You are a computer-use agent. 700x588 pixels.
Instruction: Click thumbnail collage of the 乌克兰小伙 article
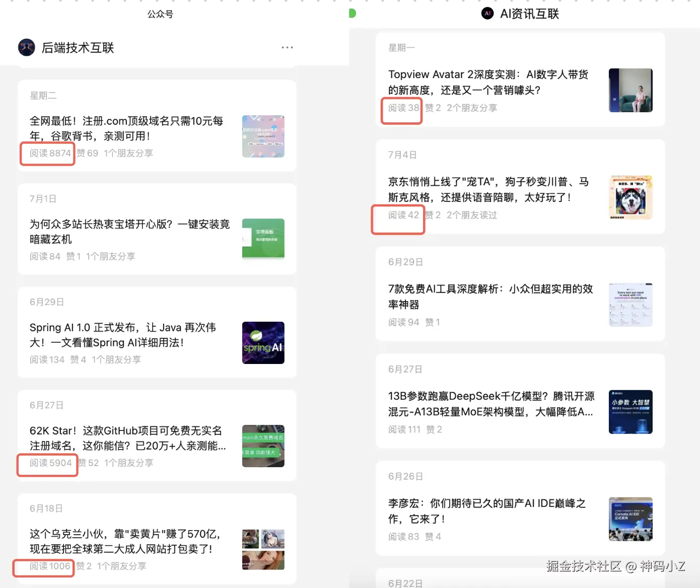pyautogui.click(x=263, y=549)
